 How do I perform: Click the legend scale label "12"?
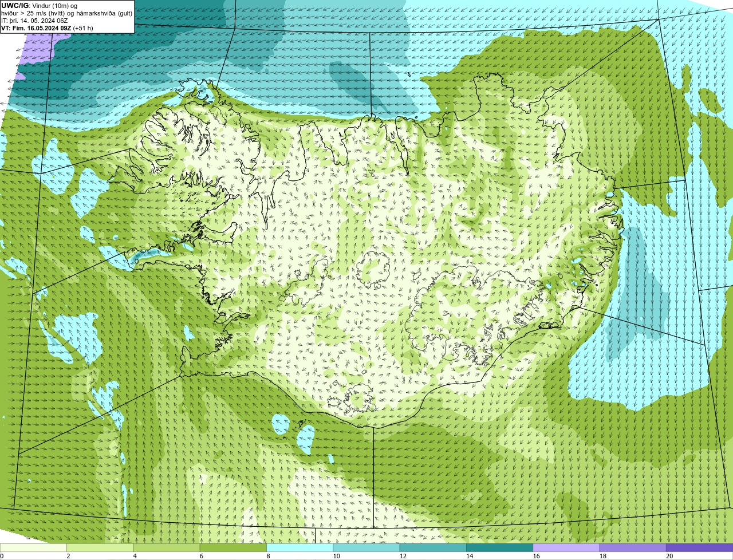[x=403, y=556]
